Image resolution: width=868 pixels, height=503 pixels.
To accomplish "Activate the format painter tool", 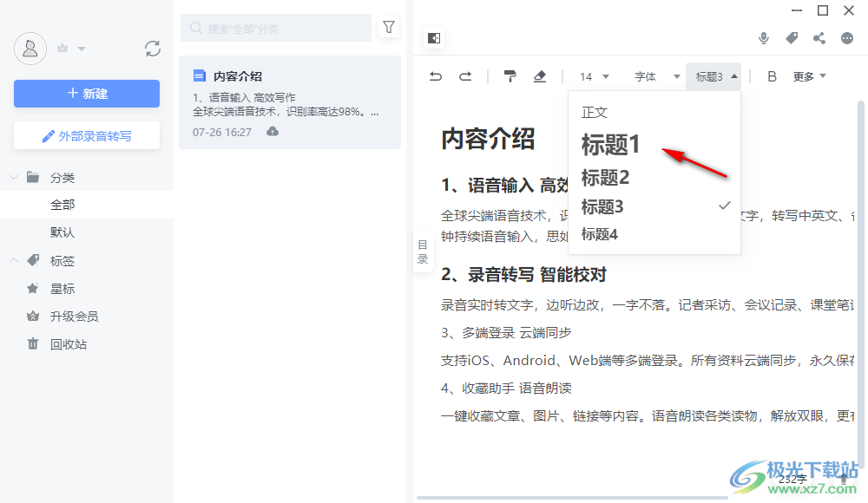I will [510, 76].
